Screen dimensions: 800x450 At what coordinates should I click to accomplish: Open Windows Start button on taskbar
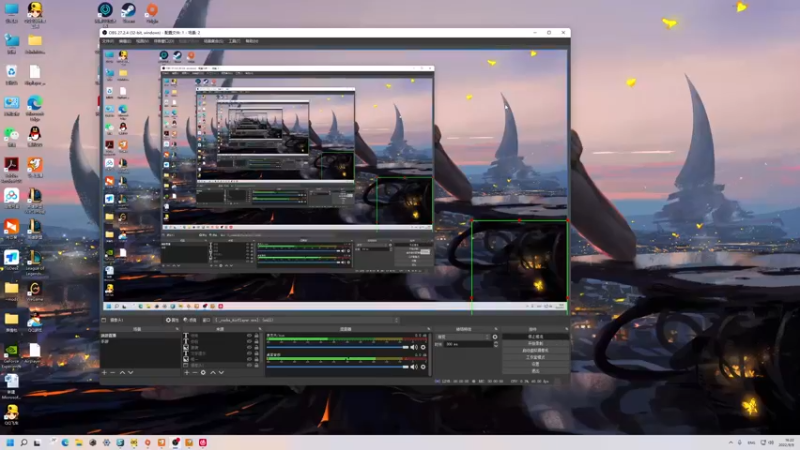[x=10, y=442]
